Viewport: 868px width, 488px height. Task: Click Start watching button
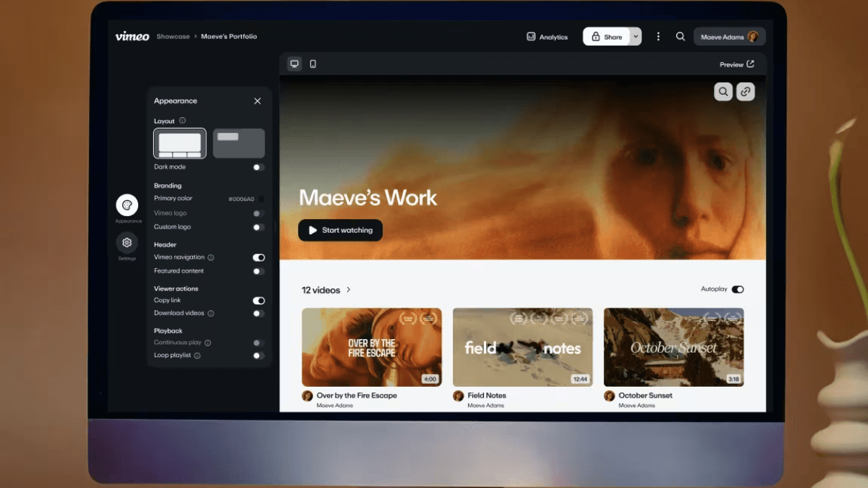(340, 230)
